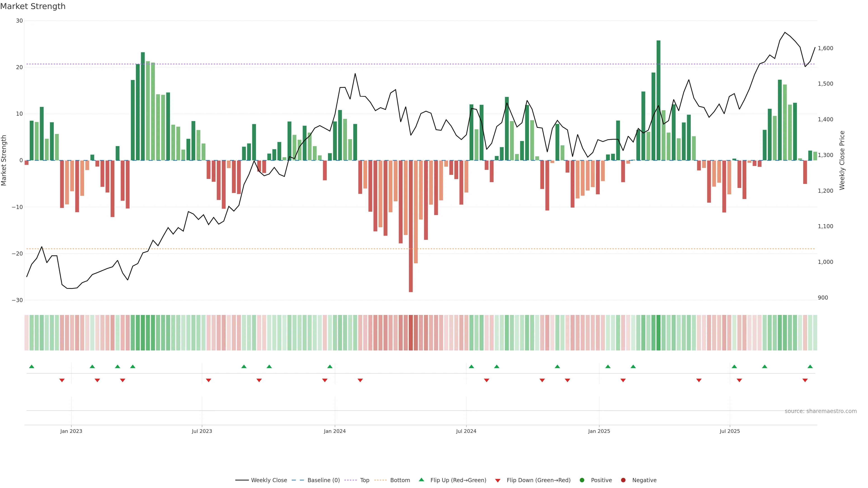This screenshot has height=488, width=868.
Task: Click the darkest red heatmap strip cell
Action: tap(411, 333)
